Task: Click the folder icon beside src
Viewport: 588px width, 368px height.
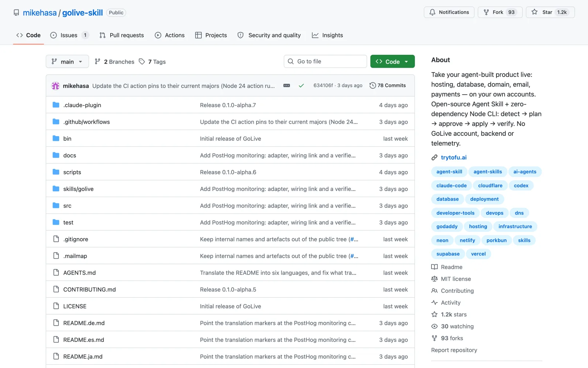Action: 56,205
